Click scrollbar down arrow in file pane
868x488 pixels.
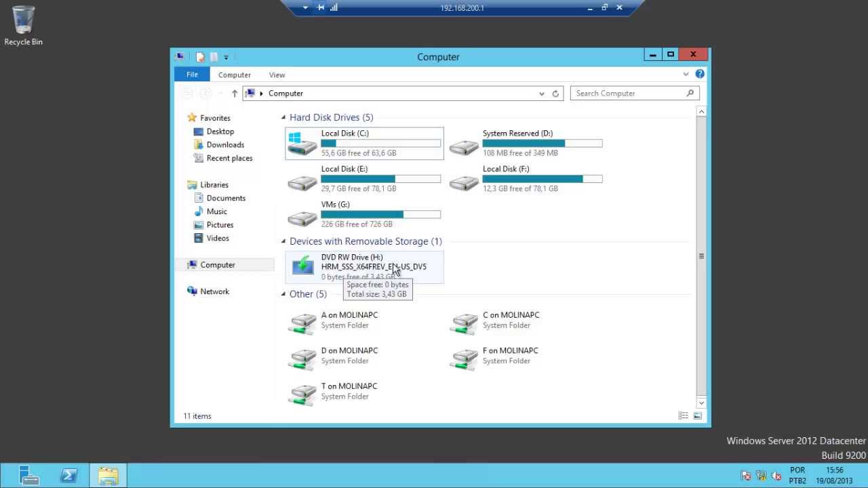point(702,403)
